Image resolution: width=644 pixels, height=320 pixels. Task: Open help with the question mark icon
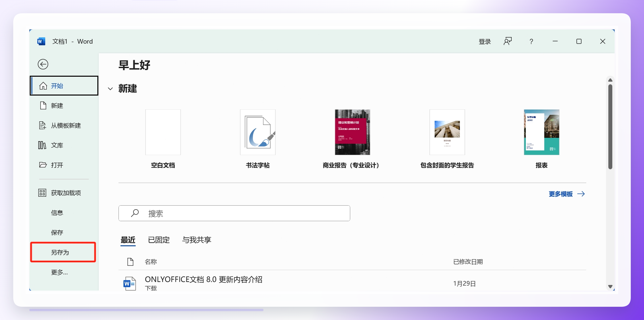tap(531, 41)
